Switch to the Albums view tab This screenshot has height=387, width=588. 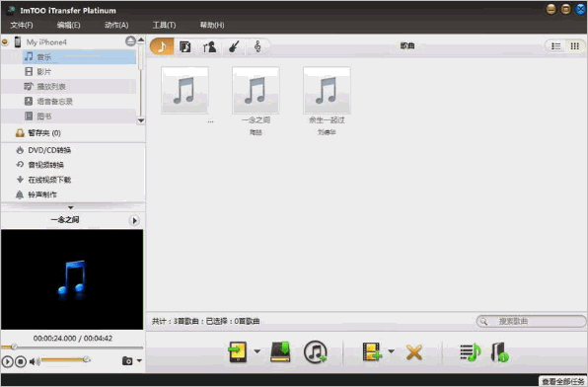[185, 47]
